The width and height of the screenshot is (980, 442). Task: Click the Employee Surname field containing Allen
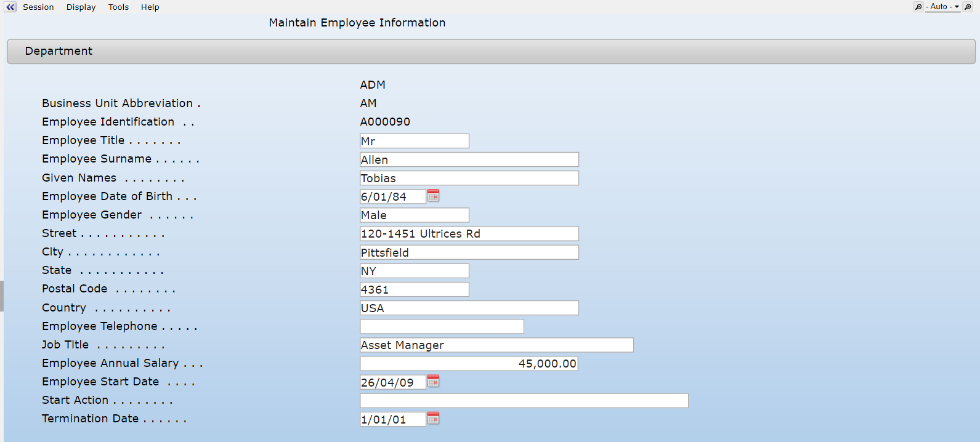click(469, 159)
